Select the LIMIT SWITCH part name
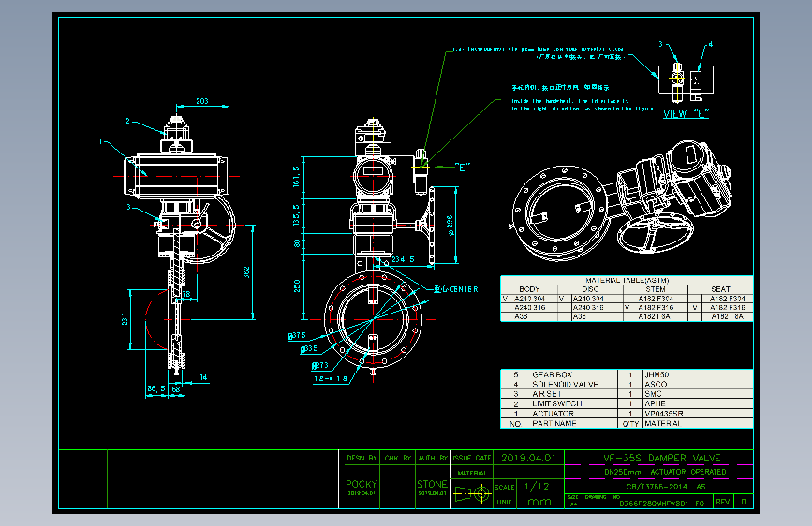Image resolution: width=812 pixels, height=526 pixels. click(557, 403)
